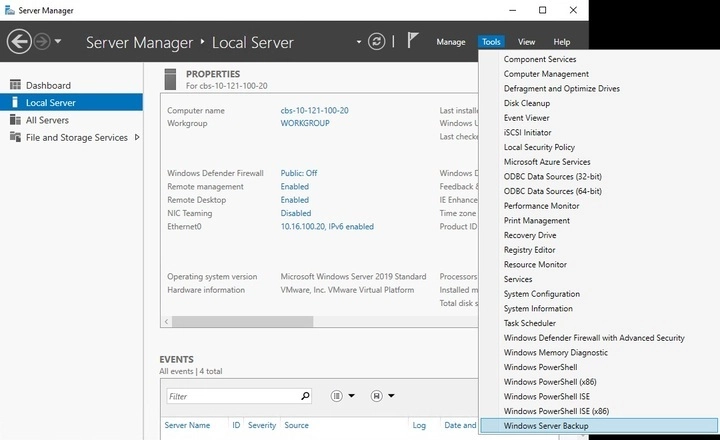
Task: Open dropdown arrow left of refresh
Action: (x=359, y=42)
